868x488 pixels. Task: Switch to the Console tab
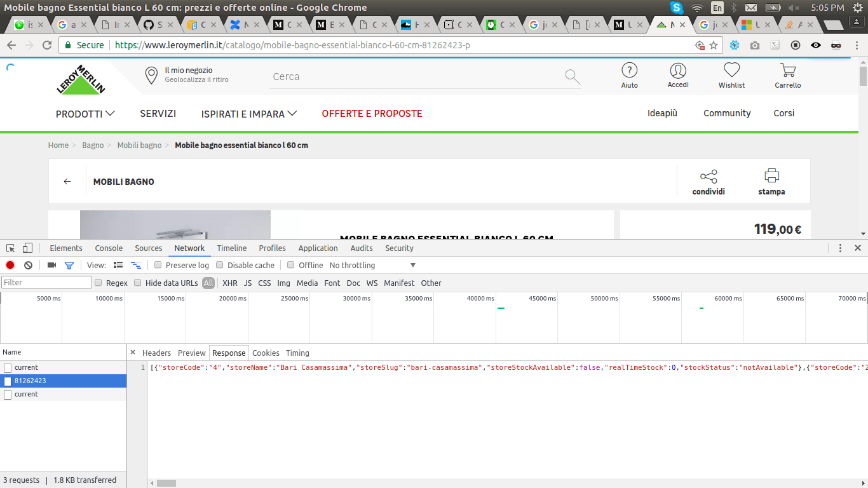[109, 248]
